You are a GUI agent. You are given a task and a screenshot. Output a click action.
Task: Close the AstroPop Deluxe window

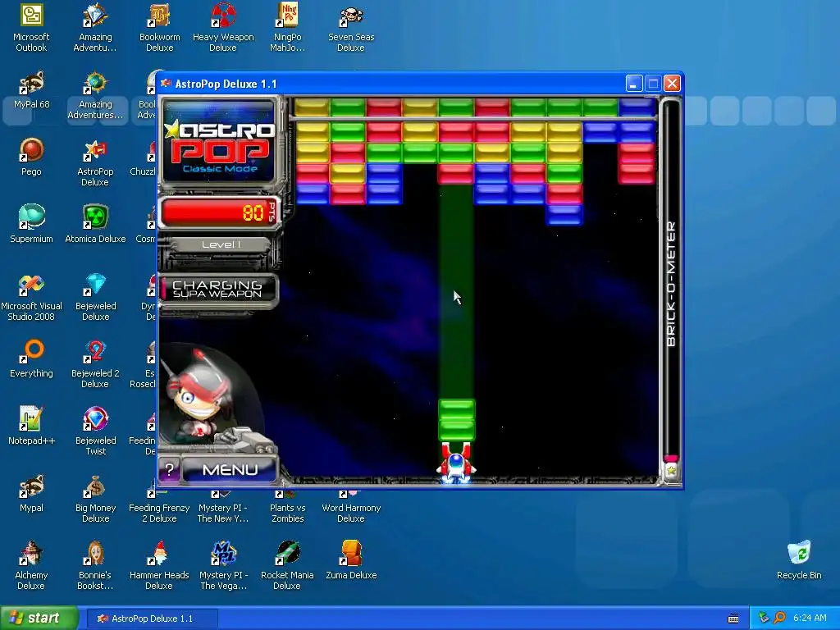pos(673,84)
